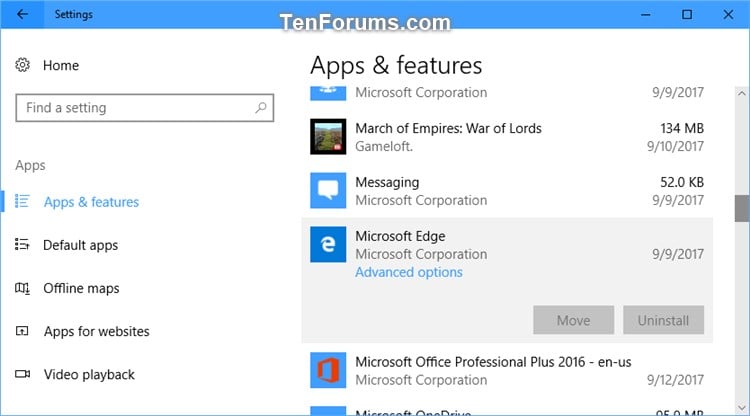The width and height of the screenshot is (750, 416).
Task: Click the 9/12/2017 install date
Action: (675, 380)
